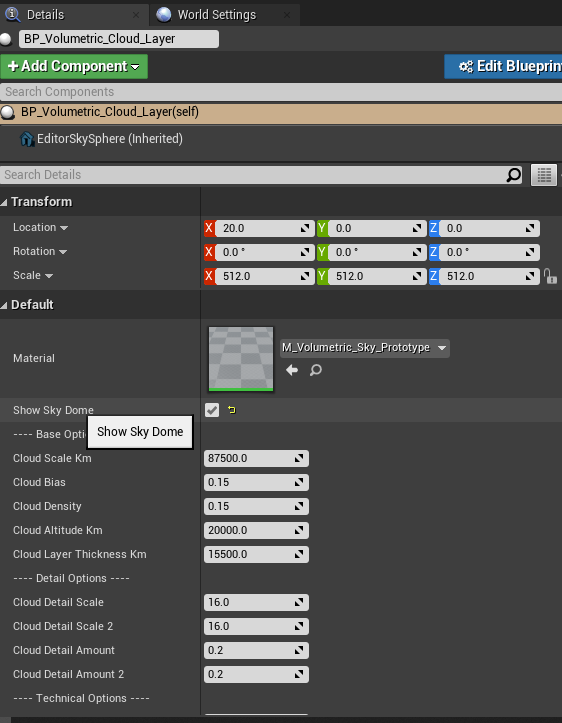
Task: Select BP_Volumetric_Cloud_Layer(self) component row
Action: (281, 112)
